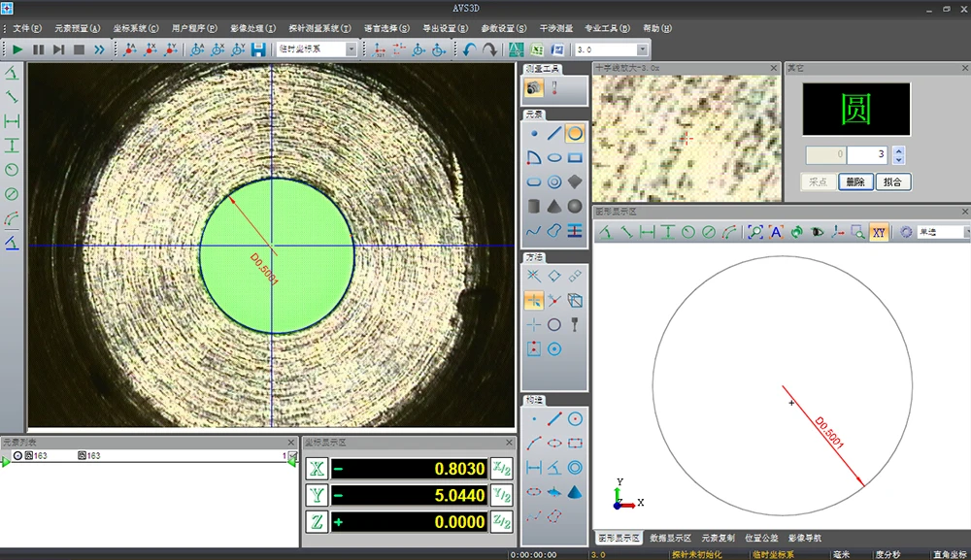Open the coordinate system dropdown in toolbar

pos(351,49)
